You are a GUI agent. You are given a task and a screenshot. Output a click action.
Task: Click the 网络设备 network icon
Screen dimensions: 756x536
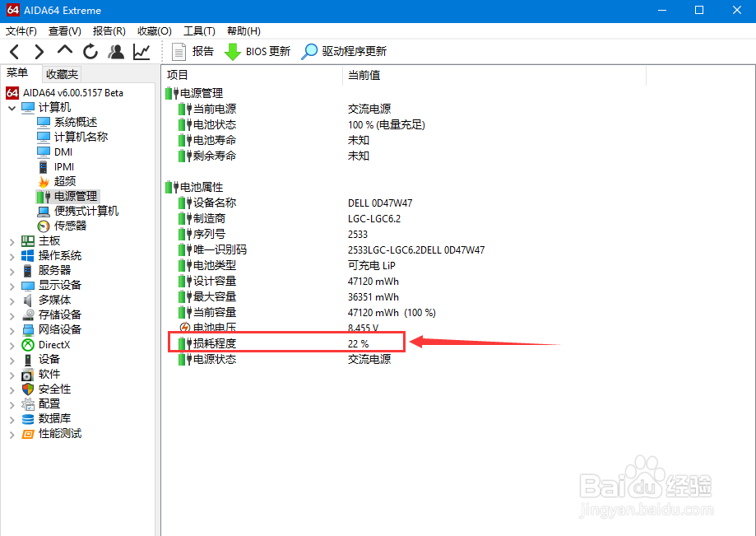pyautogui.click(x=28, y=330)
